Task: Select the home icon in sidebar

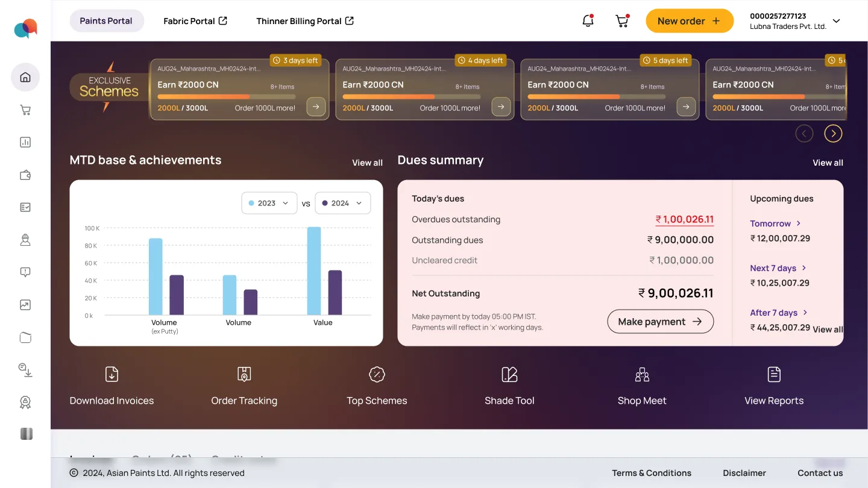Action: (x=25, y=77)
